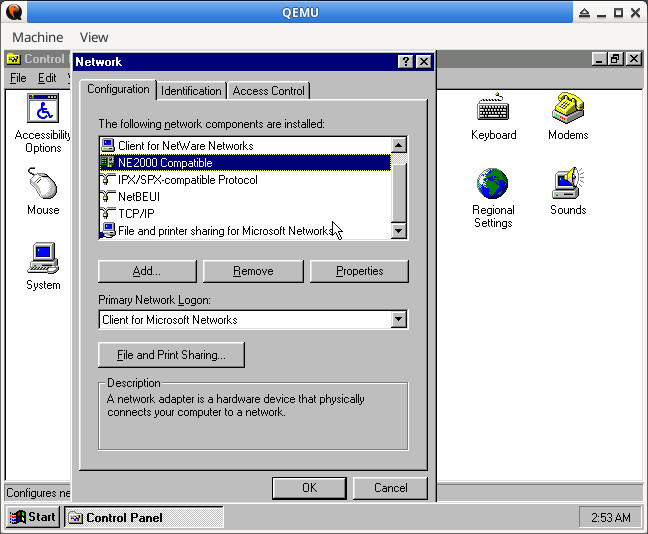Click the QEMU window eject-style button

[584, 13]
